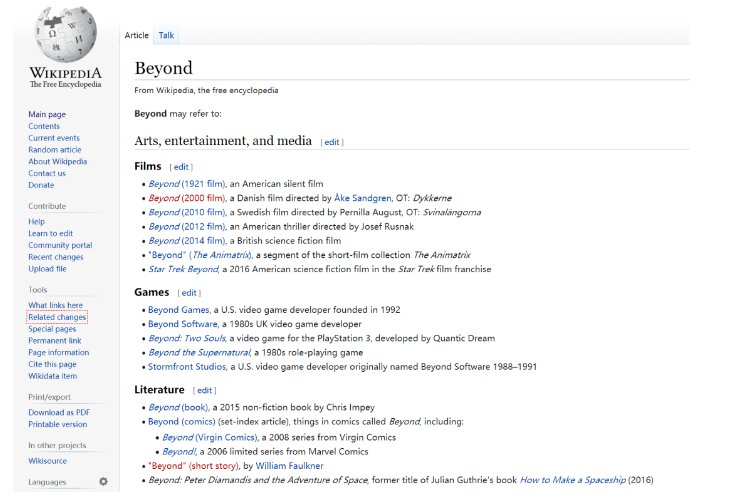Open the Donate link
Image resolution: width=748 pixels, height=503 pixels.
point(41,185)
